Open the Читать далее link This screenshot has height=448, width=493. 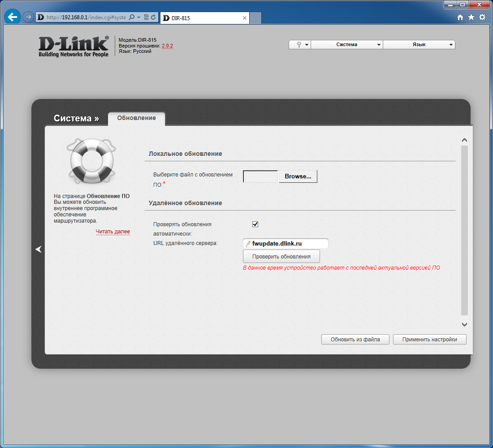(x=112, y=231)
